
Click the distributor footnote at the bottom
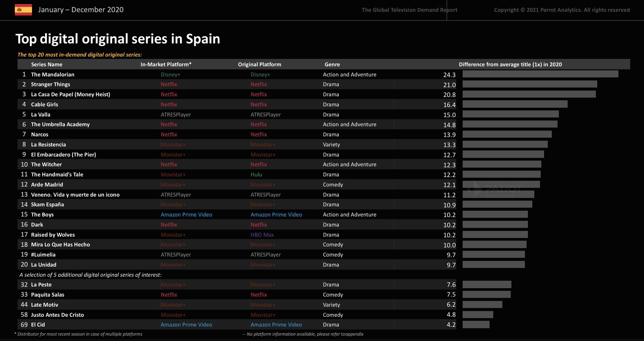(78, 334)
